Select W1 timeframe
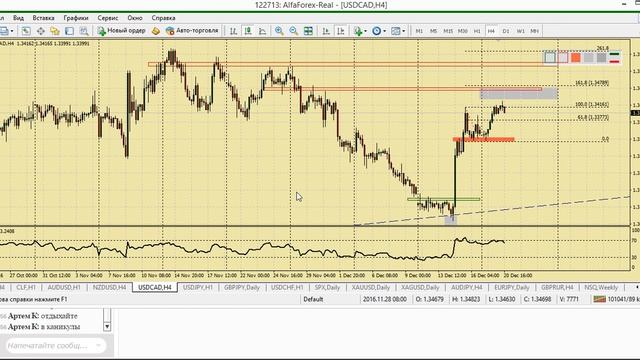Screen dimensions: 640x360 coord(520,31)
